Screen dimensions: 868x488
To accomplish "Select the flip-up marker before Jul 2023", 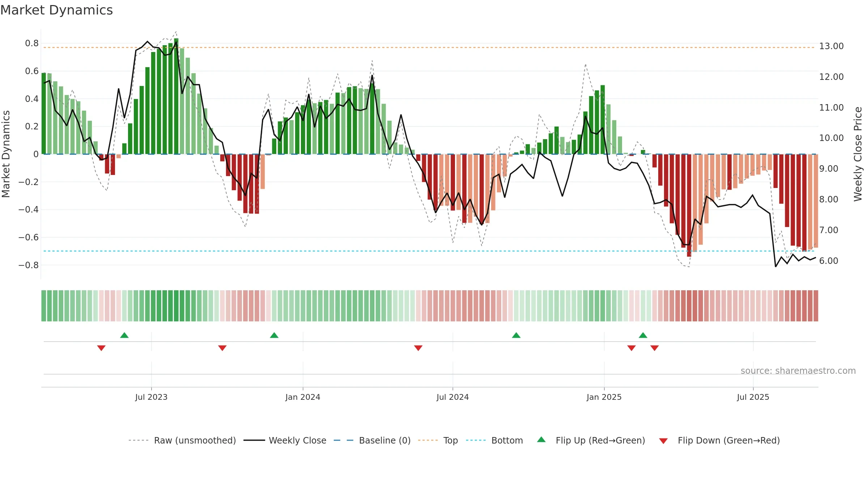I will pos(124,335).
